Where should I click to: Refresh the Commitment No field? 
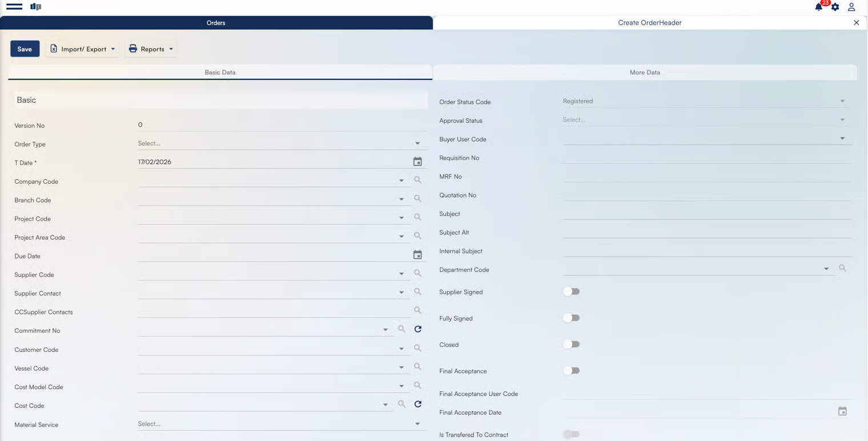417,329
